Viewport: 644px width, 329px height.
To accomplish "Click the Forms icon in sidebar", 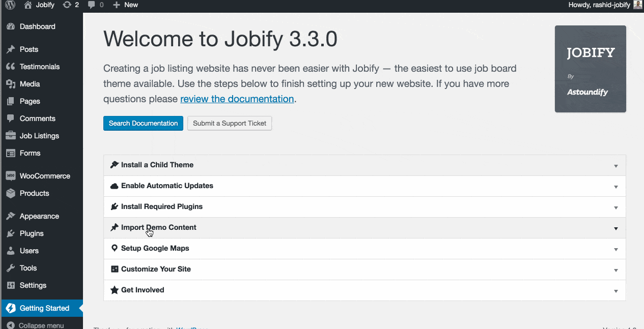I will 10,153.
